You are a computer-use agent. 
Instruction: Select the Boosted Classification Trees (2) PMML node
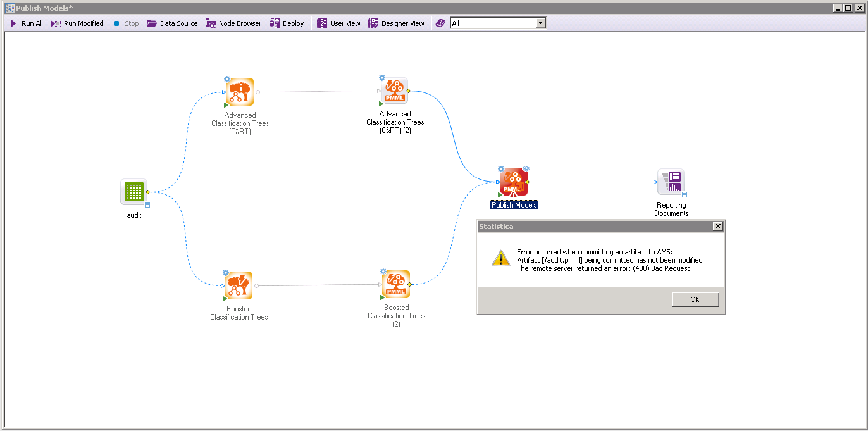(x=396, y=285)
